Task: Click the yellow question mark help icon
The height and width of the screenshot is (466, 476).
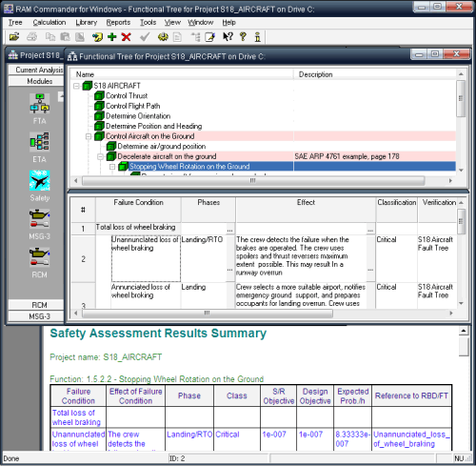Action: pos(243,37)
